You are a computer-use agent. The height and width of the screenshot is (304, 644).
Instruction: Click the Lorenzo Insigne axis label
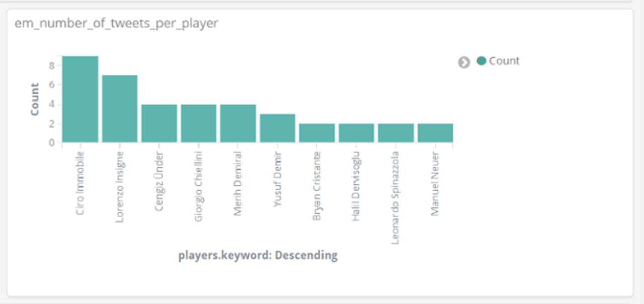click(120, 186)
